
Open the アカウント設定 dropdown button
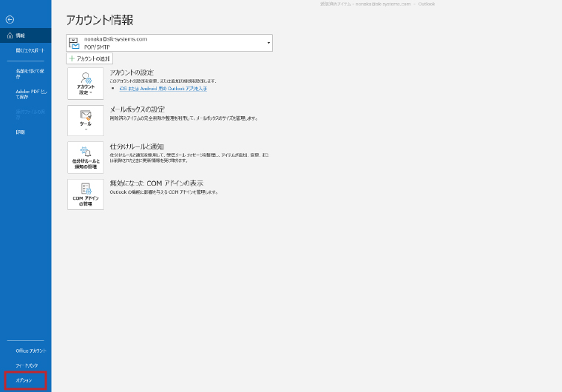pyautogui.click(x=85, y=84)
